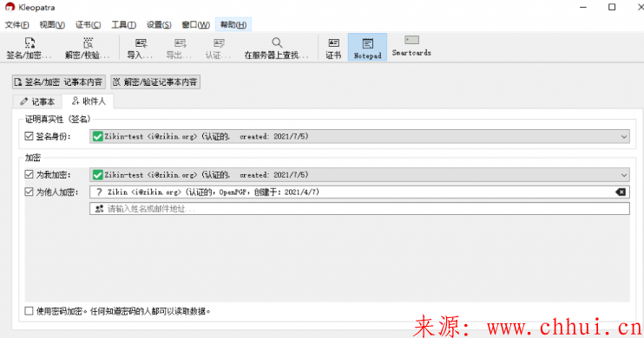Click the Zikin recipient field for 为他人加密

coord(359,192)
